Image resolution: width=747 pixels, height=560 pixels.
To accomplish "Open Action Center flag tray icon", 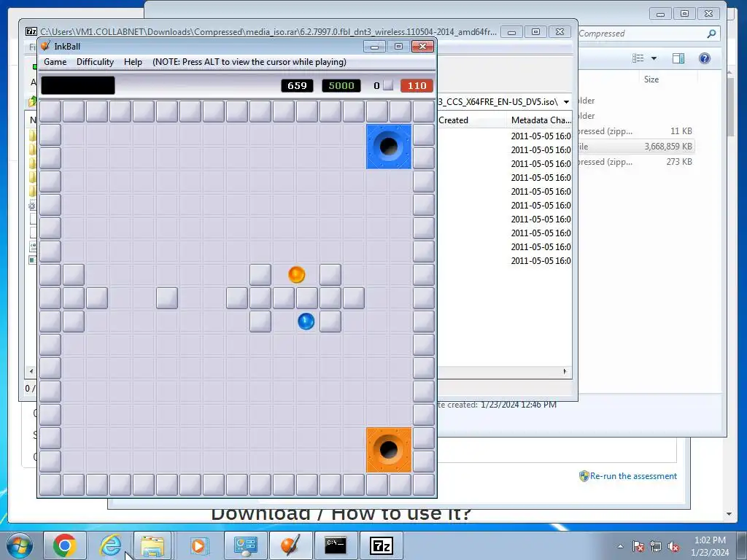I will click(638, 546).
